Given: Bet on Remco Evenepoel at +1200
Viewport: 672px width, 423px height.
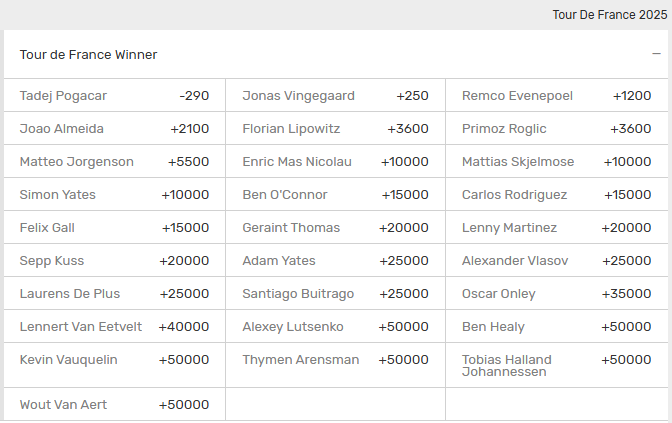Looking at the screenshot, I should tap(556, 96).
